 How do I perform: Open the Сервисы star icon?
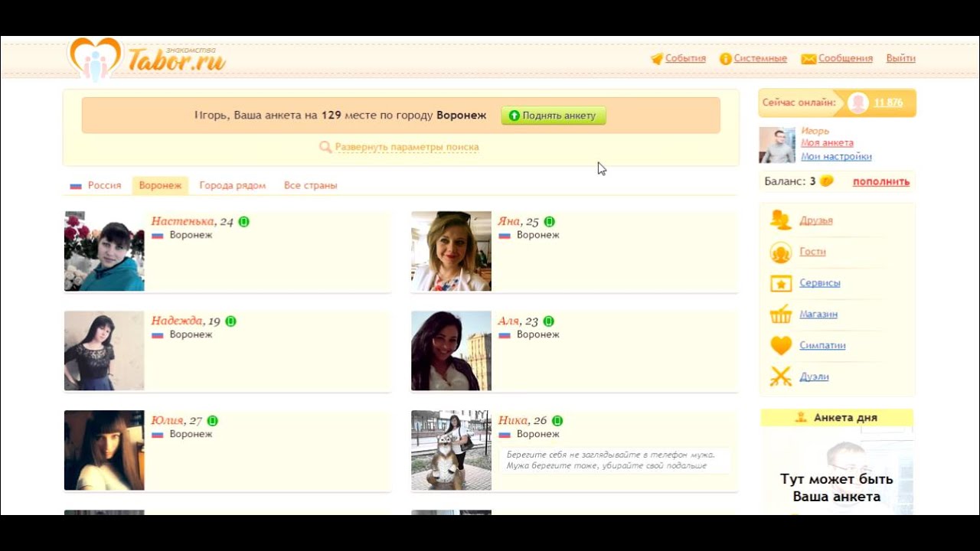pos(781,283)
